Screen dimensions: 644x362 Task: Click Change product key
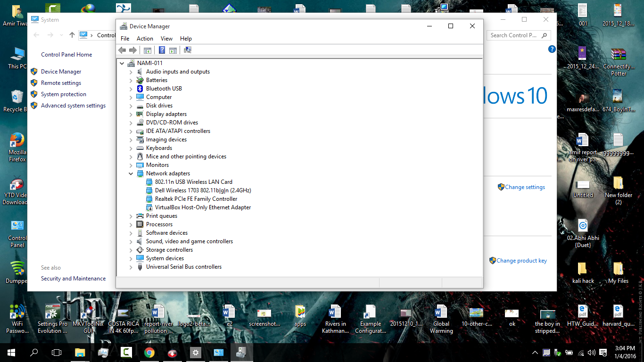coord(521,260)
